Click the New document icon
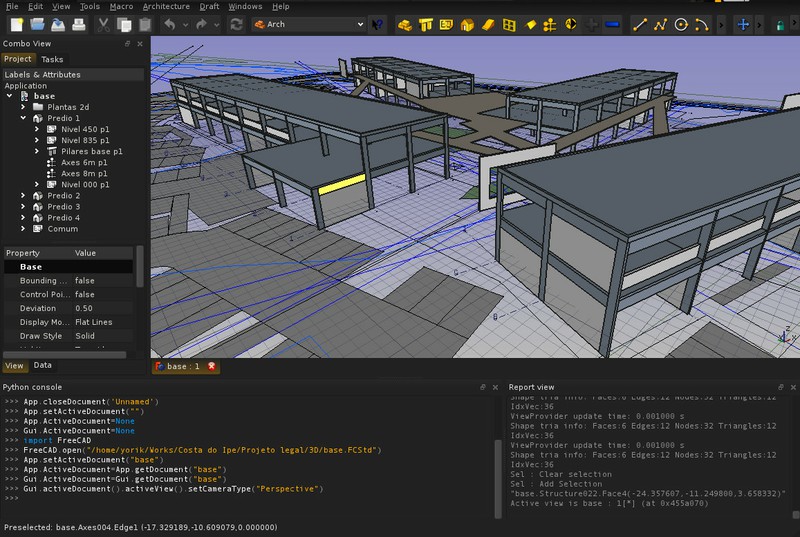The width and height of the screenshot is (800, 537). 16,24
